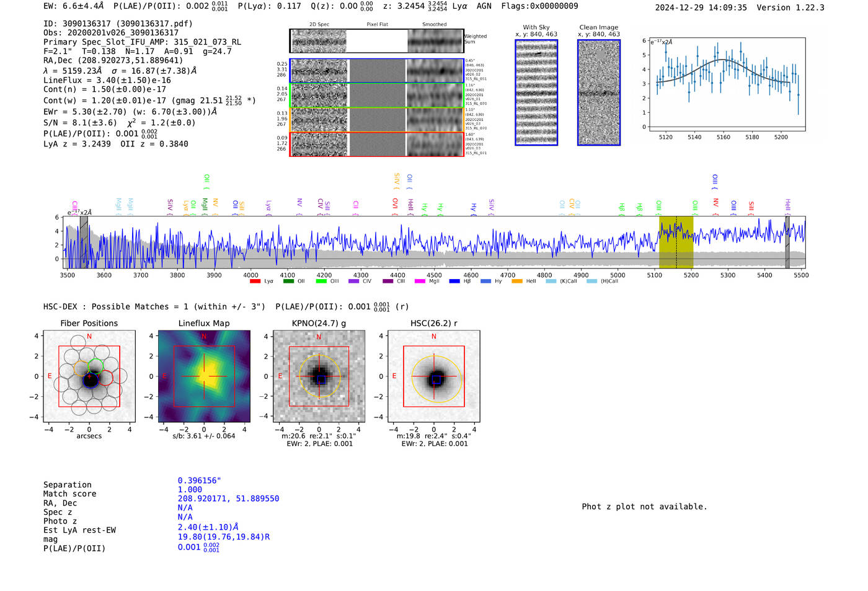
Task: Click the Obs: 20200201v026_3090136317 text
Action: pyautogui.click(x=111, y=33)
